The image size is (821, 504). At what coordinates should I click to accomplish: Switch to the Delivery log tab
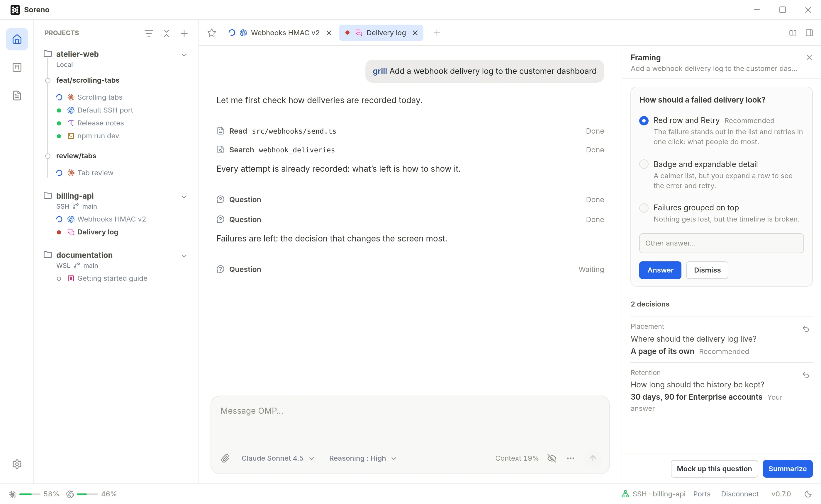tap(381, 33)
